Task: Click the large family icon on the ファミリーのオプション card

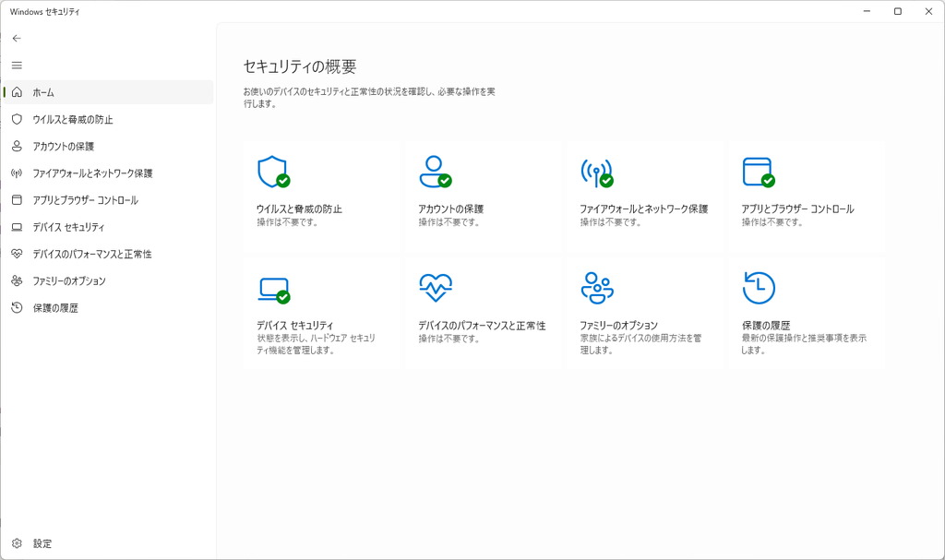Action: (x=597, y=288)
